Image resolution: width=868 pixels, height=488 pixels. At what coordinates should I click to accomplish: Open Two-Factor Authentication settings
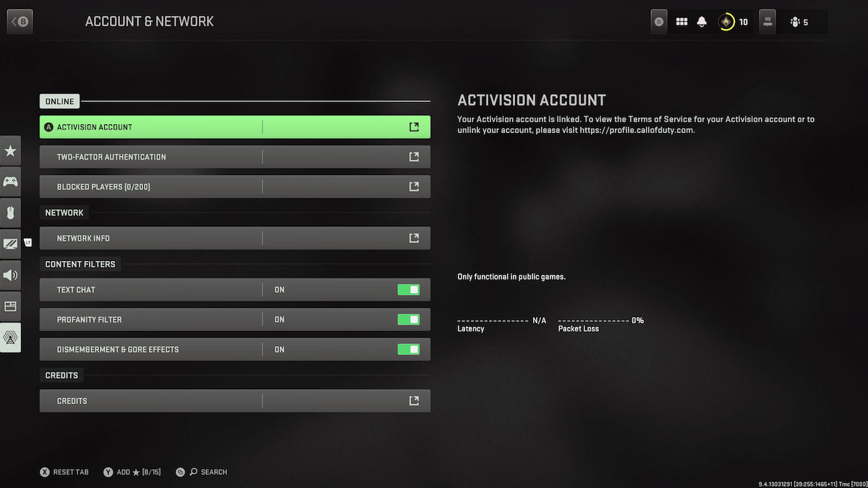pos(235,156)
